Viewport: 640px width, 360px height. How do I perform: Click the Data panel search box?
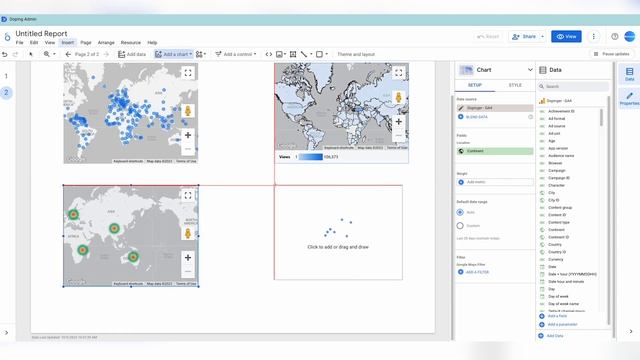pos(573,87)
